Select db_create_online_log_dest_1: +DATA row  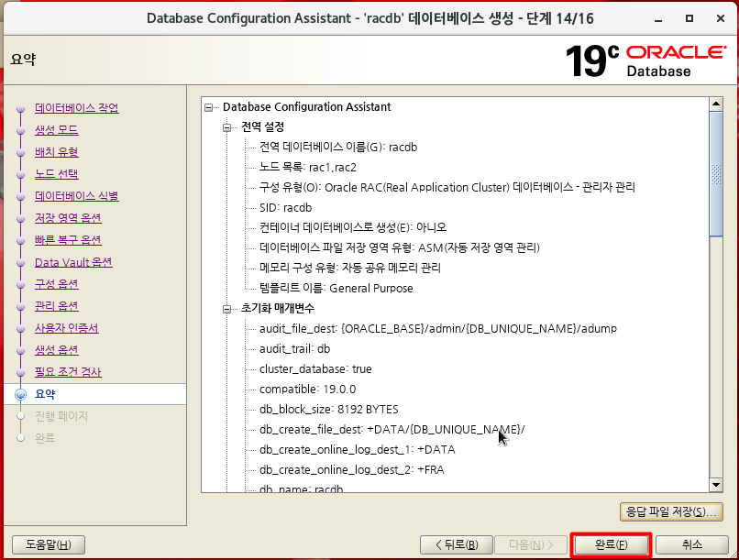tap(358, 450)
